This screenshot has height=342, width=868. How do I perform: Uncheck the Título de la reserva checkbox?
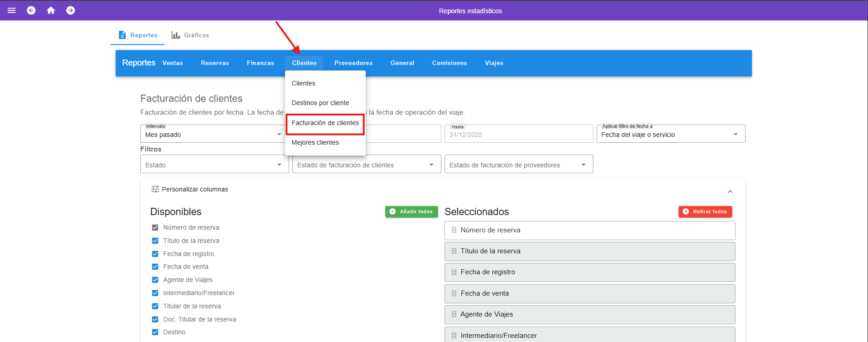click(155, 241)
